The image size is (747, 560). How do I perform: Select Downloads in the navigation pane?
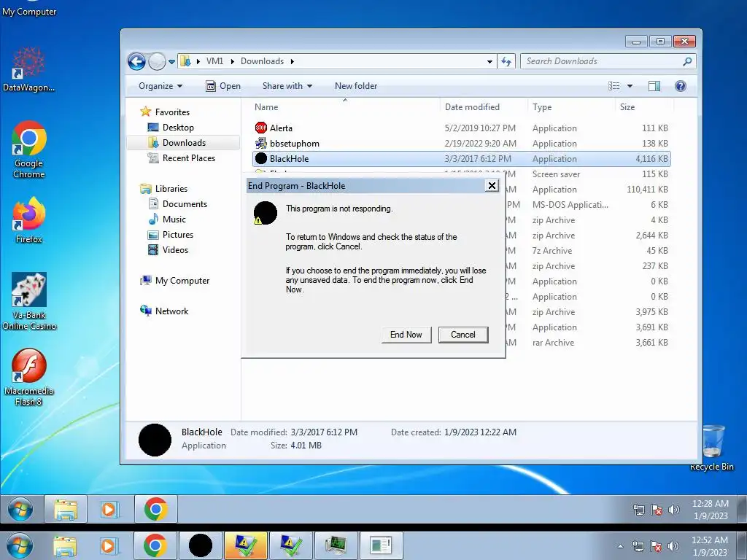(184, 142)
